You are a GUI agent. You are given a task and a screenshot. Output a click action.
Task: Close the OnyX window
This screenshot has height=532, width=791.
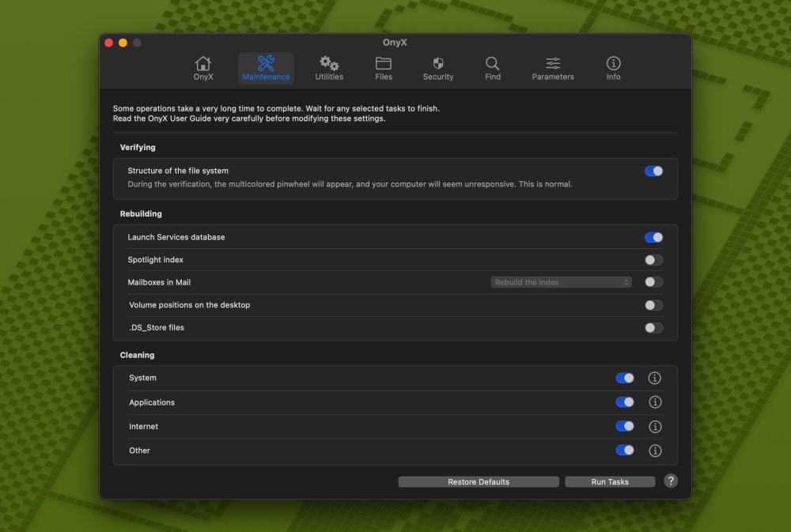point(108,43)
